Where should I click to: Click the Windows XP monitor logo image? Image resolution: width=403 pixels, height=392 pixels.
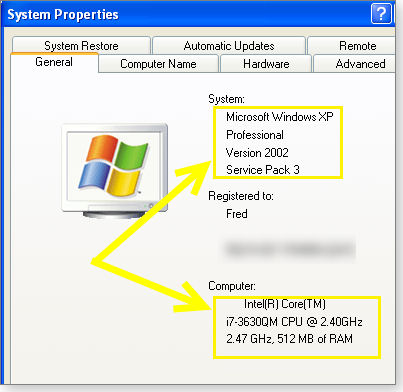tap(115, 171)
